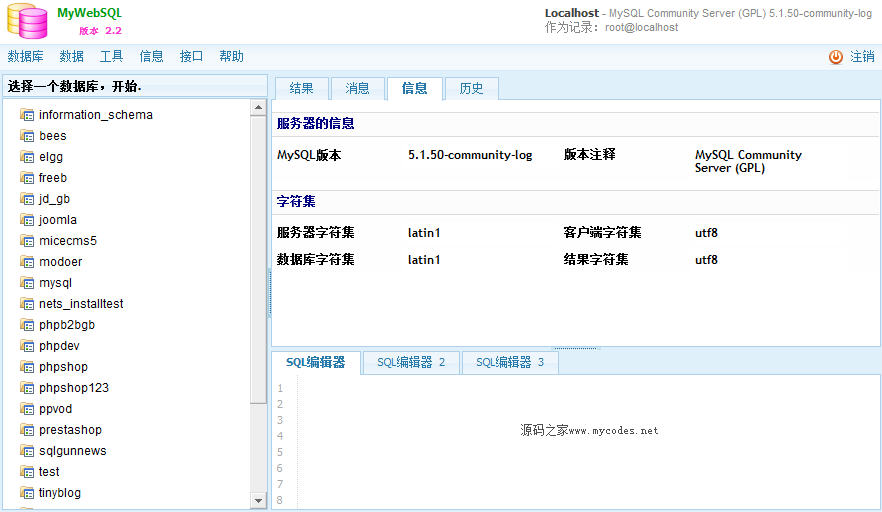This screenshot has width=882, height=512.
Task: Click the database list scrollbar thumb
Action: coord(258,259)
